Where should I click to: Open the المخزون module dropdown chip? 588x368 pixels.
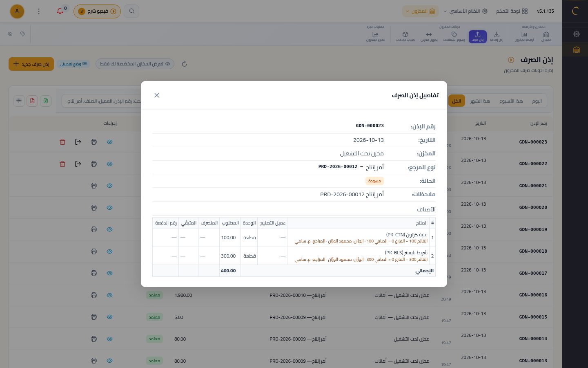click(x=420, y=11)
